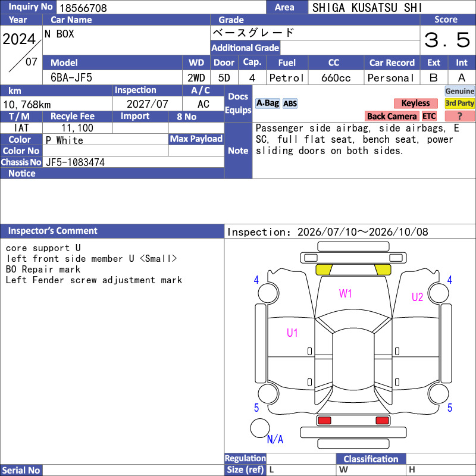Click the 3rd Party yellow badge
476x476 pixels.
459,103
